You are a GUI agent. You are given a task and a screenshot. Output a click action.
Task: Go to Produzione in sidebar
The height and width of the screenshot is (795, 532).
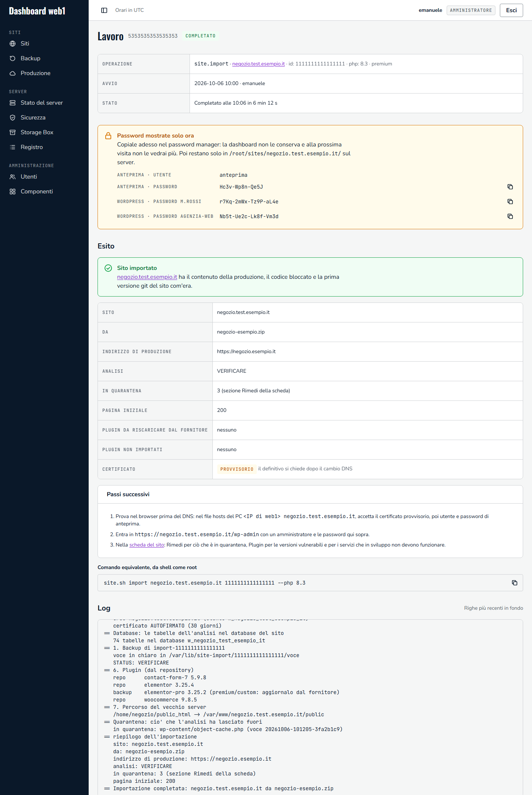(x=44, y=73)
